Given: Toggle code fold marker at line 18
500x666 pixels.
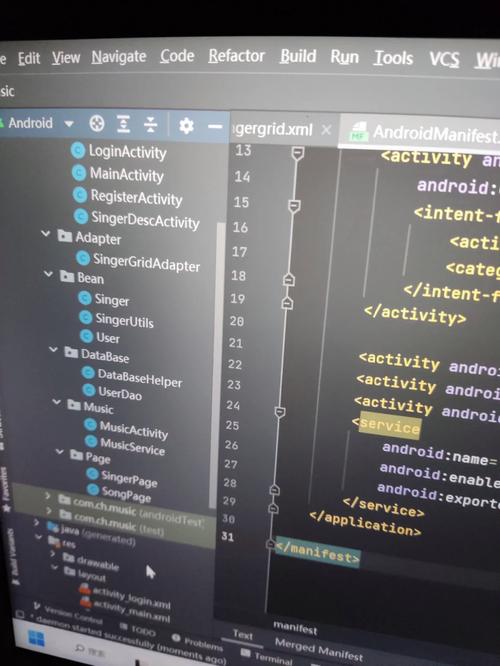Looking at the screenshot, I should pyautogui.click(x=289, y=279).
